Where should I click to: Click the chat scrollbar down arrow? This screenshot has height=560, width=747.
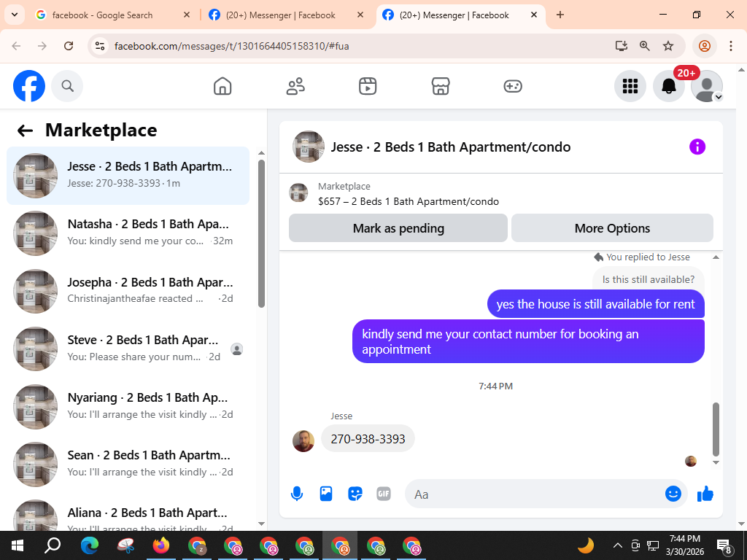click(x=716, y=462)
